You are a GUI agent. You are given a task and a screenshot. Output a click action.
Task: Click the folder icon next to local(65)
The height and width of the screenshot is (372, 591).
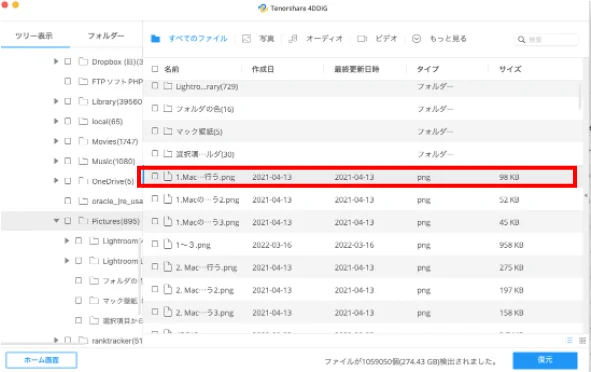[x=83, y=121]
